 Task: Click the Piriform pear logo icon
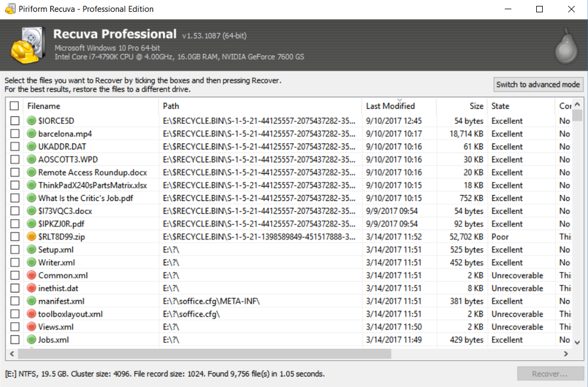(567, 45)
